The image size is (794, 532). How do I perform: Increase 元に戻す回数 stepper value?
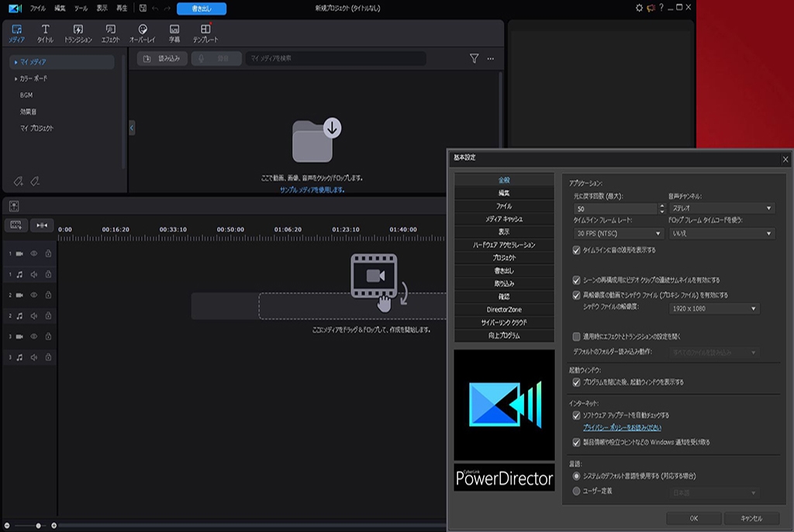click(x=662, y=206)
